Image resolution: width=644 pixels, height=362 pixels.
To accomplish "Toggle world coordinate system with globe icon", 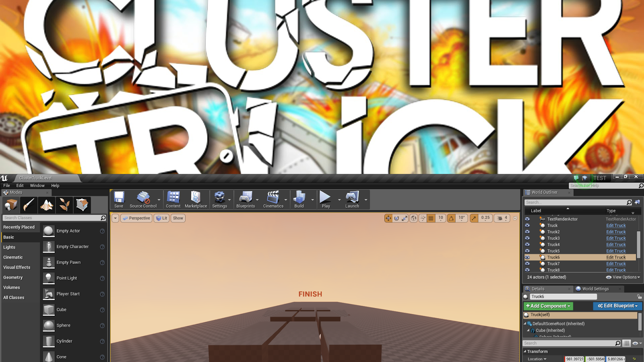I will coord(414,218).
